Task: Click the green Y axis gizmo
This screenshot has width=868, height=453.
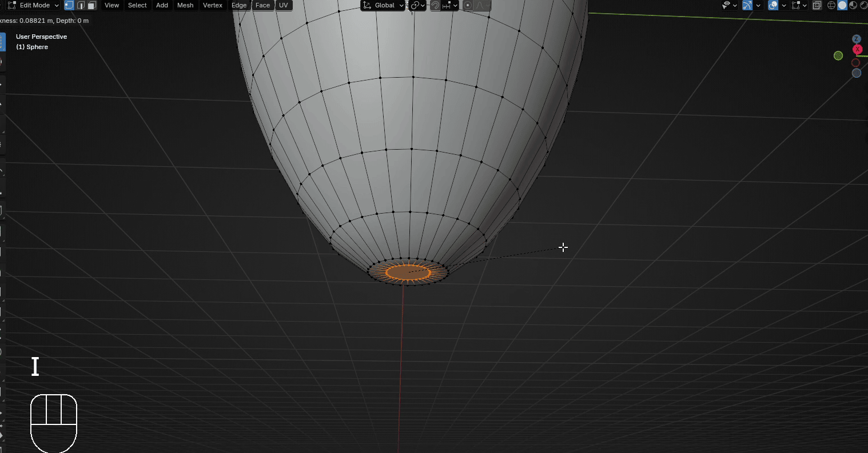Action: click(838, 55)
